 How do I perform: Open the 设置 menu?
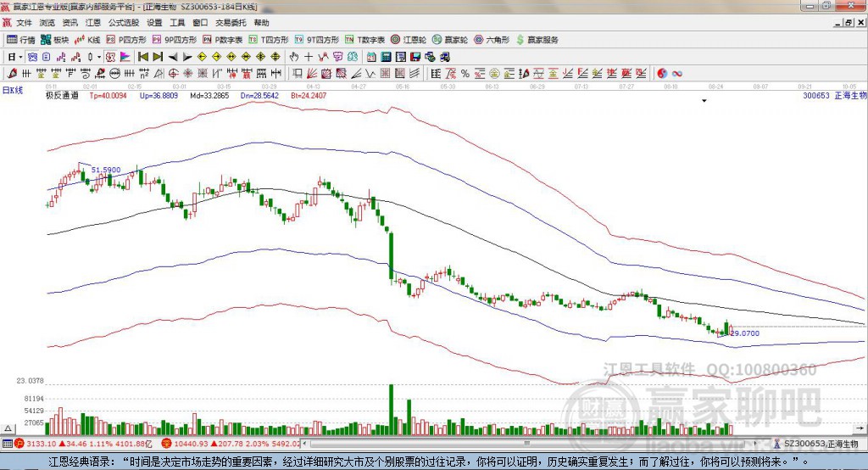coord(154,23)
